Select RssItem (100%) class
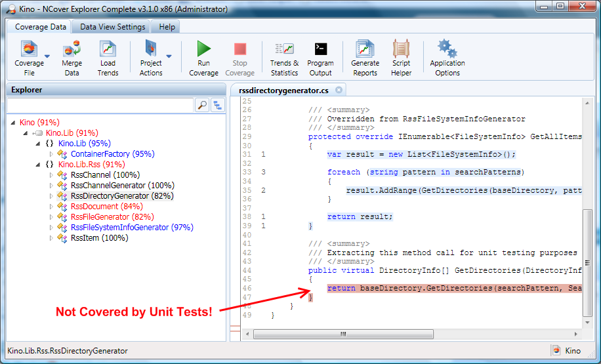This screenshot has width=601, height=364. [x=100, y=238]
